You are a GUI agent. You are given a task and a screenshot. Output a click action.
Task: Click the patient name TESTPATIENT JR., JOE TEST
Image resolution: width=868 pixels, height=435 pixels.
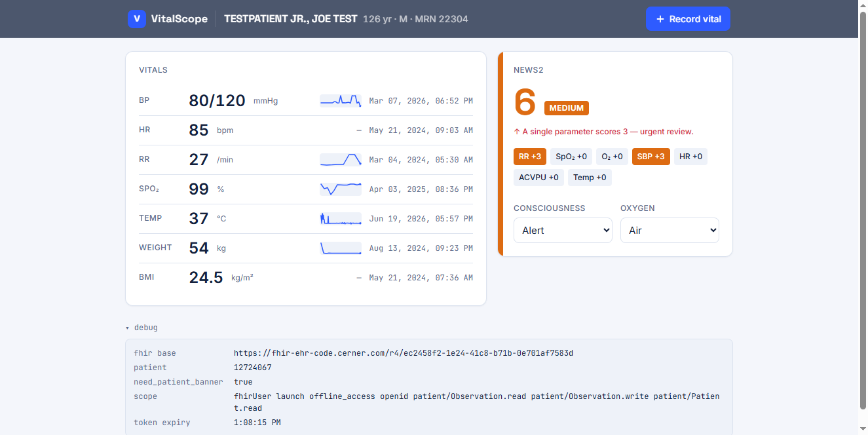click(291, 19)
